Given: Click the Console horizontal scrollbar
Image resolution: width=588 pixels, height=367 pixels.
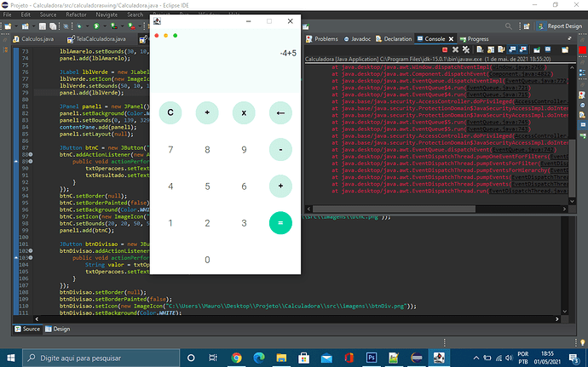Looking at the screenshot, I should [394, 209].
